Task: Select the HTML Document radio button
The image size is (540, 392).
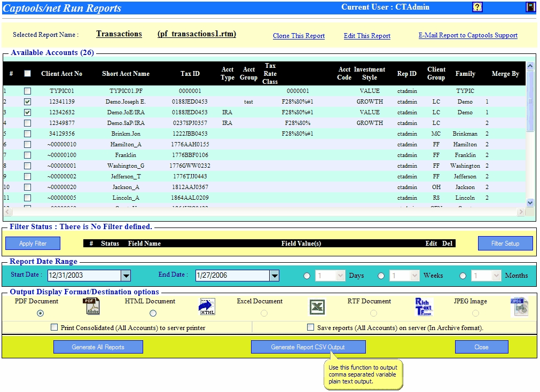Action: [153, 313]
